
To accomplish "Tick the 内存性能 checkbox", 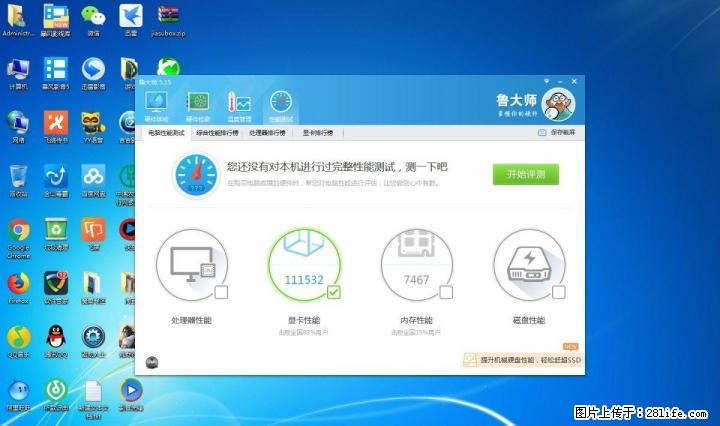I will 446,292.
